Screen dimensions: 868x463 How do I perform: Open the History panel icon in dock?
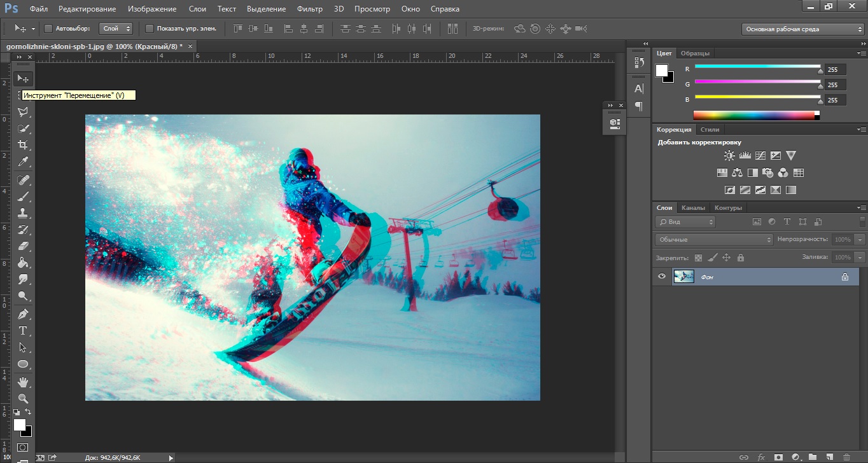tap(639, 62)
